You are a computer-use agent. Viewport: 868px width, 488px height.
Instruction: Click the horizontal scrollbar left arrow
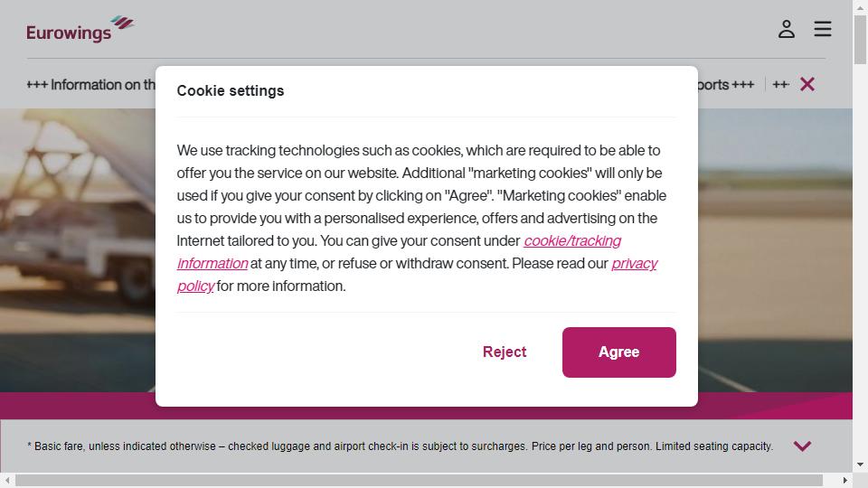[x=7, y=480]
